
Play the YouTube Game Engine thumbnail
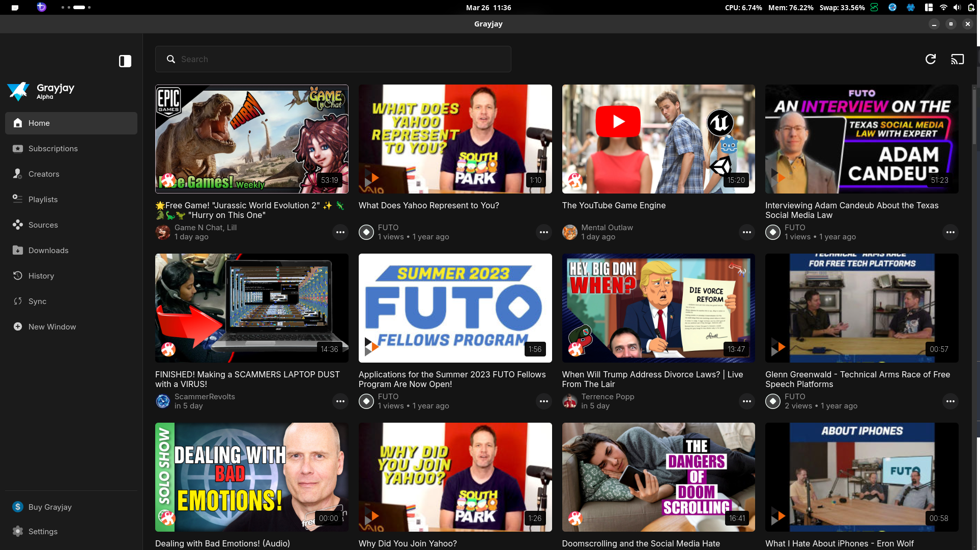coord(658,139)
